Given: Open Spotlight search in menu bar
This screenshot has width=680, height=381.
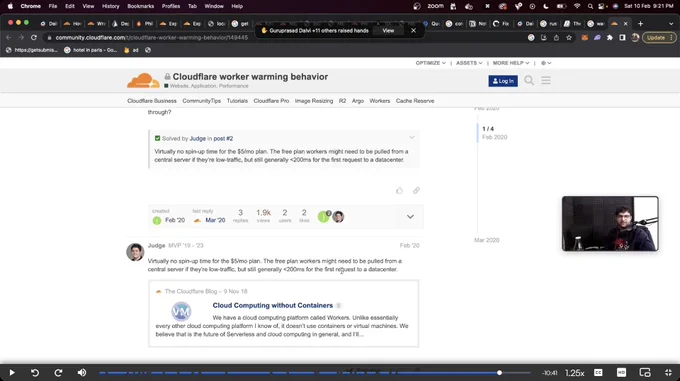Looking at the screenshot, I should (590, 6).
